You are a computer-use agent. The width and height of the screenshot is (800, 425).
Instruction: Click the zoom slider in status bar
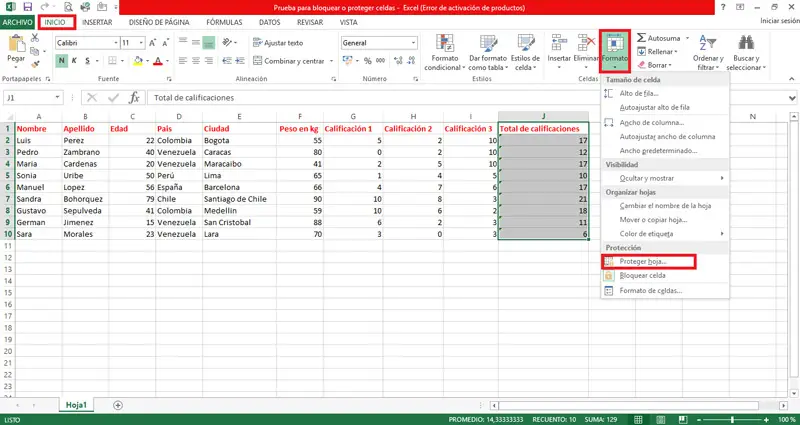tap(733, 419)
